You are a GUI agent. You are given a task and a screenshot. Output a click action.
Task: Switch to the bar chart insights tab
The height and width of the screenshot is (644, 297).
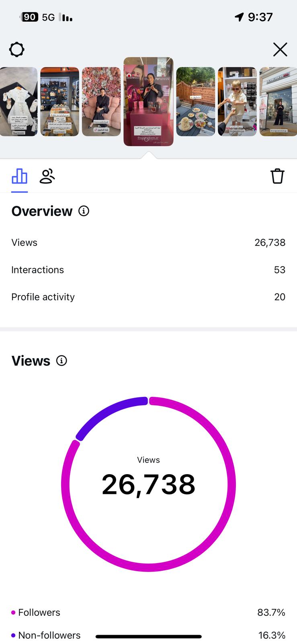click(x=19, y=176)
